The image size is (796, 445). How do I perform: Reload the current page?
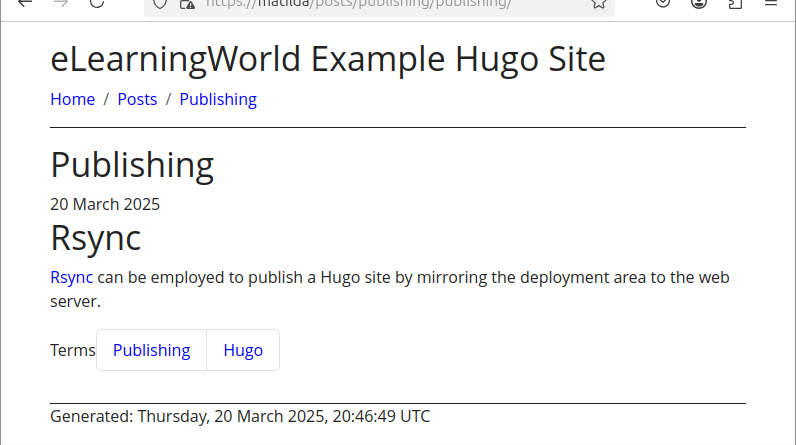(97, 3)
